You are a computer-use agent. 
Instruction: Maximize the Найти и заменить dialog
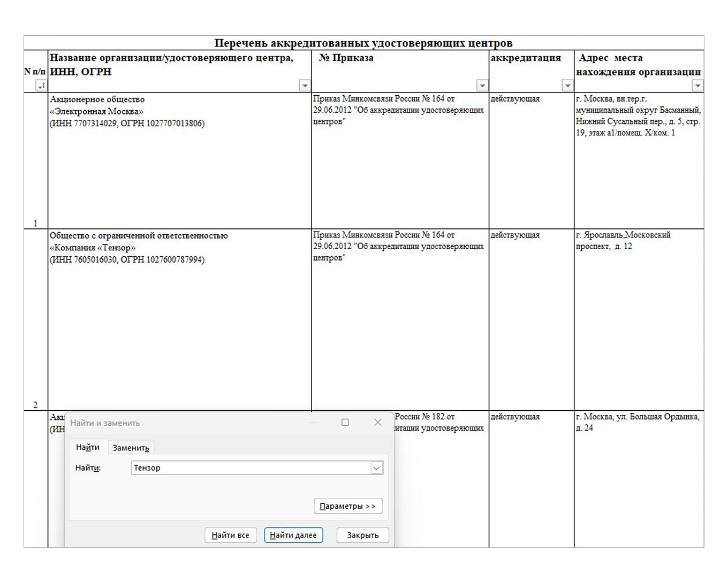345,423
